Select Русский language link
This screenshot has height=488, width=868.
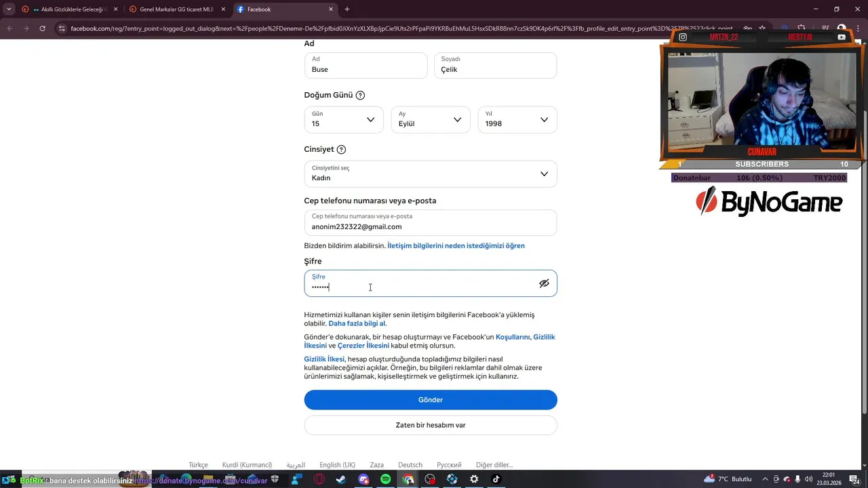pyautogui.click(x=449, y=465)
